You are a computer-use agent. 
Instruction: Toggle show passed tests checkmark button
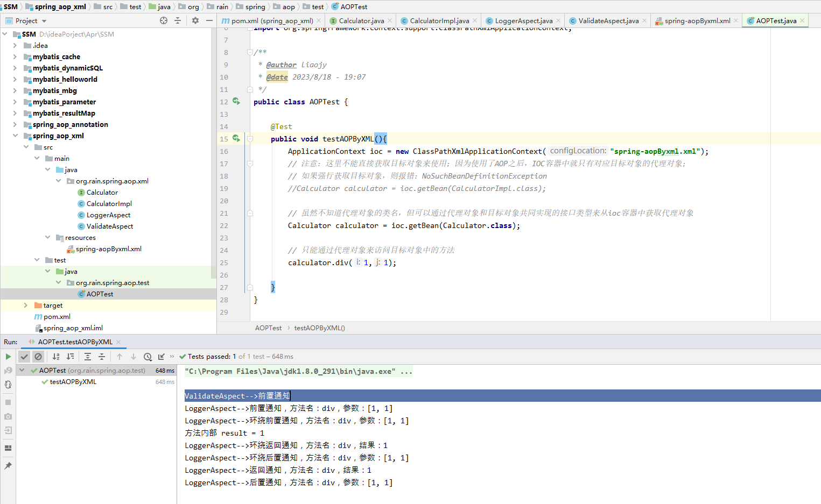pos(24,357)
